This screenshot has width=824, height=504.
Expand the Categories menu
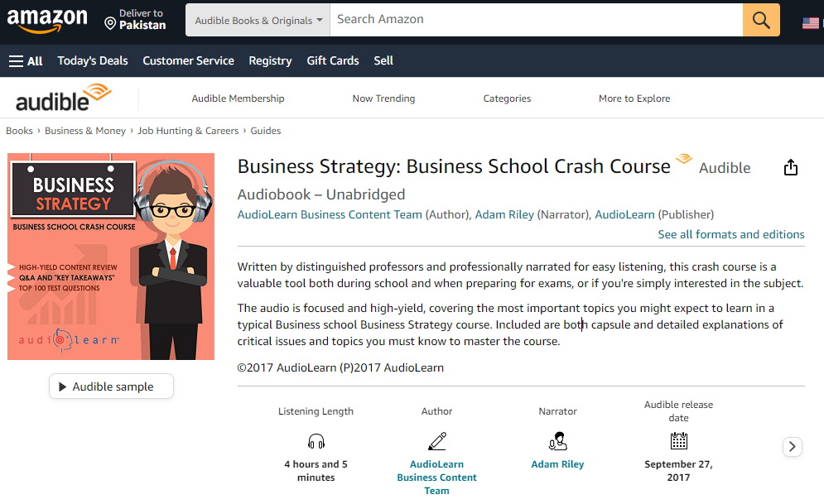(x=507, y=98)
